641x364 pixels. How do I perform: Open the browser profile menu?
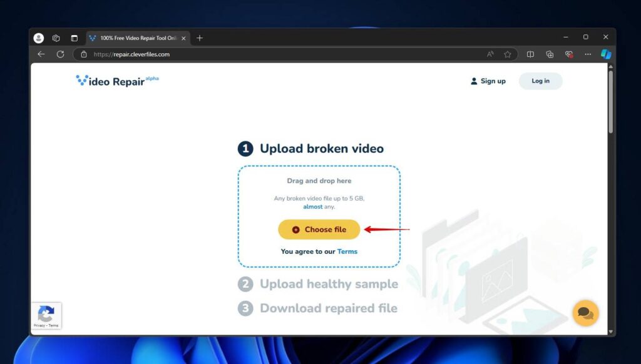tap(38, 37)
